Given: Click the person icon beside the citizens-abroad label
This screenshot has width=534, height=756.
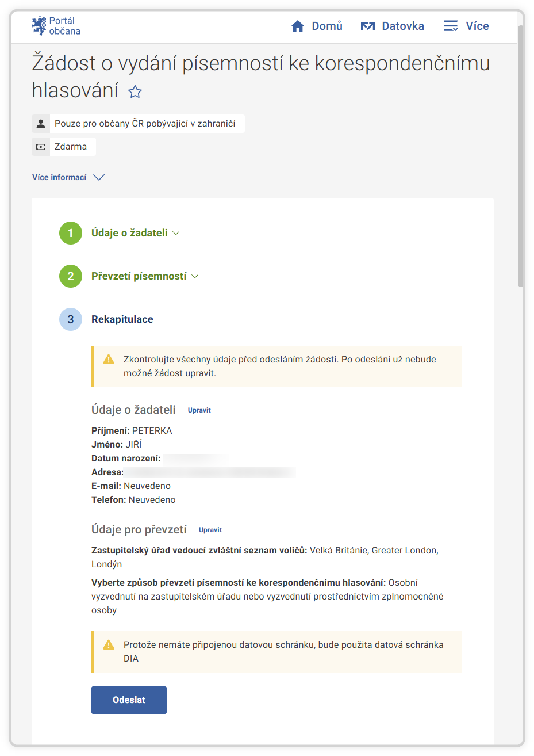Looking at the screenshot, I should pyautogui.click(x=41, y=124).
